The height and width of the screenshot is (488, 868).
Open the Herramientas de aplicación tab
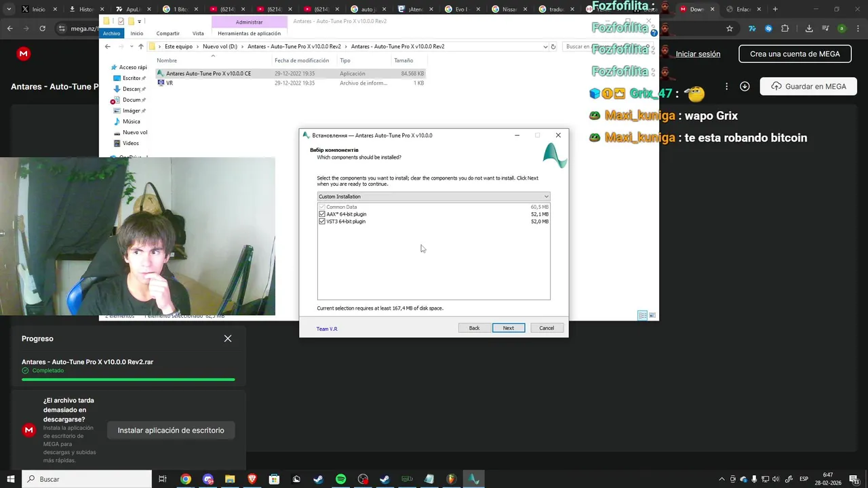click(x=249, y=33)
